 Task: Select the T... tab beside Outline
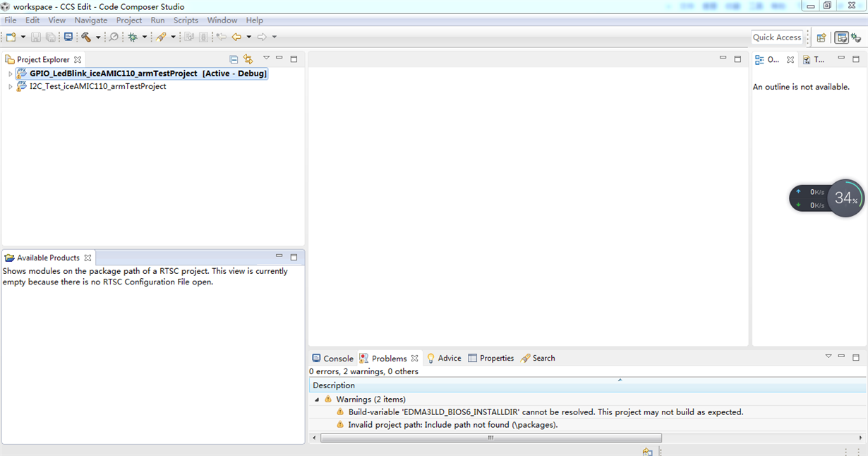coord(813,60)
